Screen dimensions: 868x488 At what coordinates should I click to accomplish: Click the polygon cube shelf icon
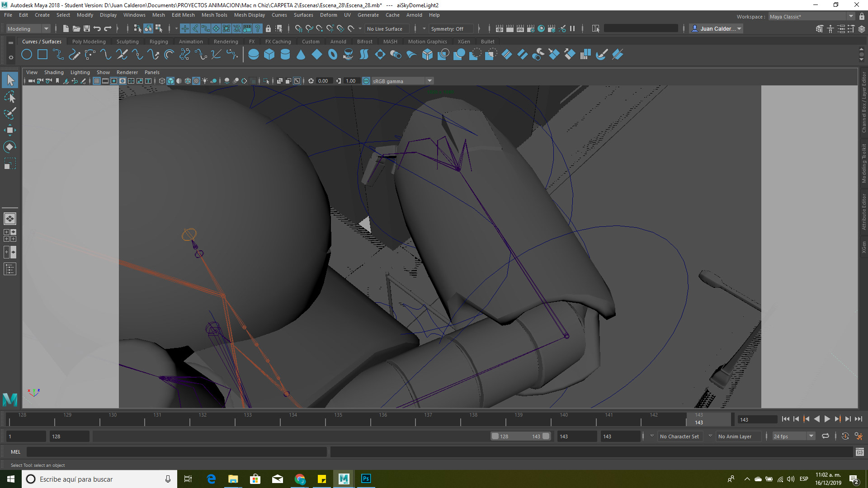(269, 55)
